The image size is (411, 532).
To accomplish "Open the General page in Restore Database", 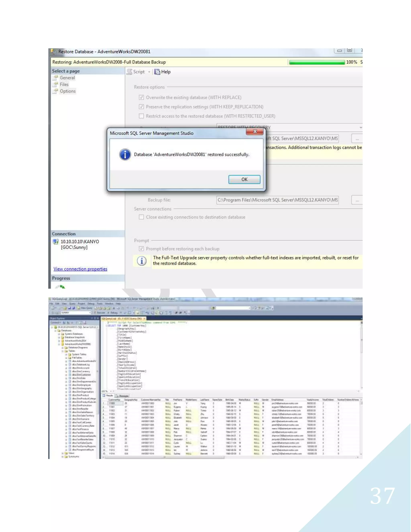I will 67,78.
